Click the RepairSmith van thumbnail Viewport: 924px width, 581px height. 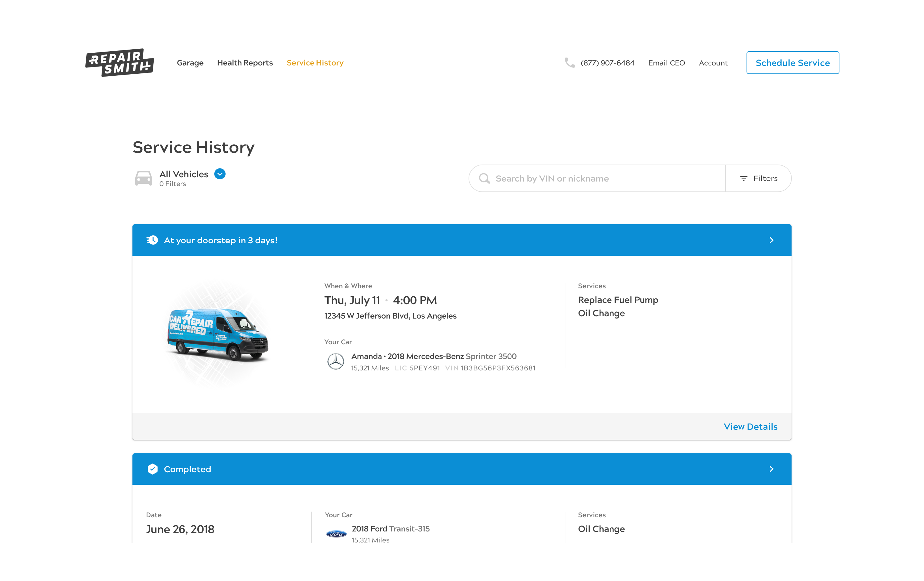click(217, 334)
